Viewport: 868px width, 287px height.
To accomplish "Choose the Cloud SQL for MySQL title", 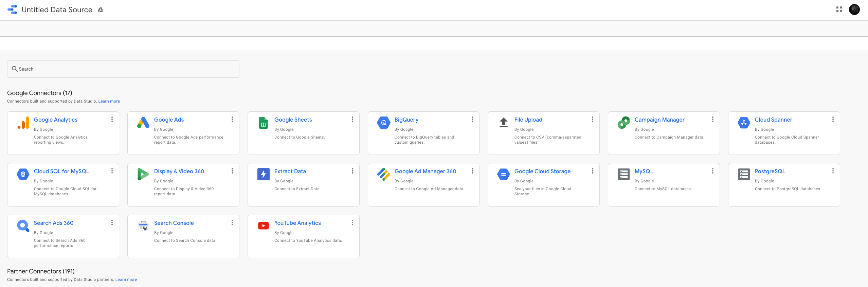I will click(x=61, y=172).
